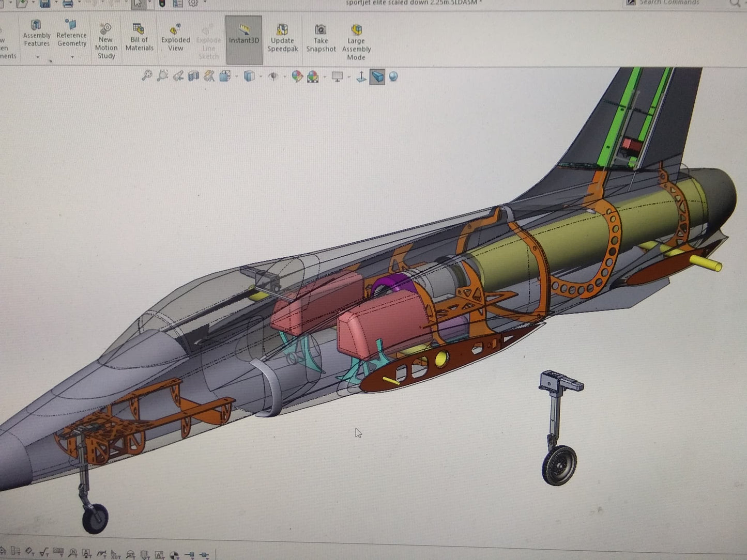Open the View Settings dropdown arrow
Image resolution: width=747 pixels, height=560 pixels.
[x=349, y=77]
